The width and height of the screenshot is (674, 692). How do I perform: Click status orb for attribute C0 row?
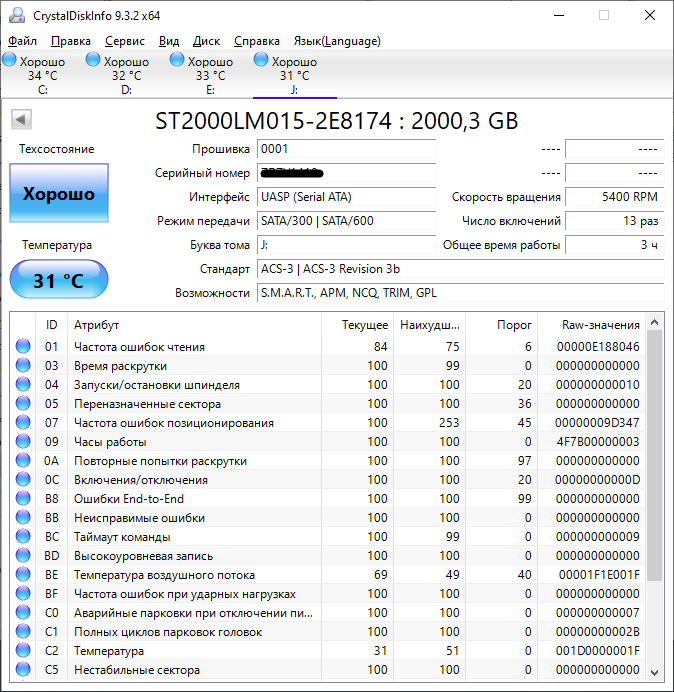click(23, 612)
